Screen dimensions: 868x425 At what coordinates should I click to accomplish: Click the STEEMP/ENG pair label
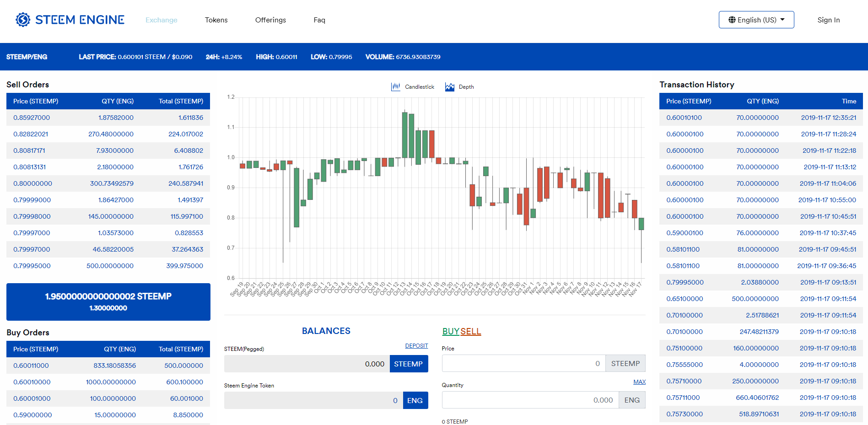[27, 57]
